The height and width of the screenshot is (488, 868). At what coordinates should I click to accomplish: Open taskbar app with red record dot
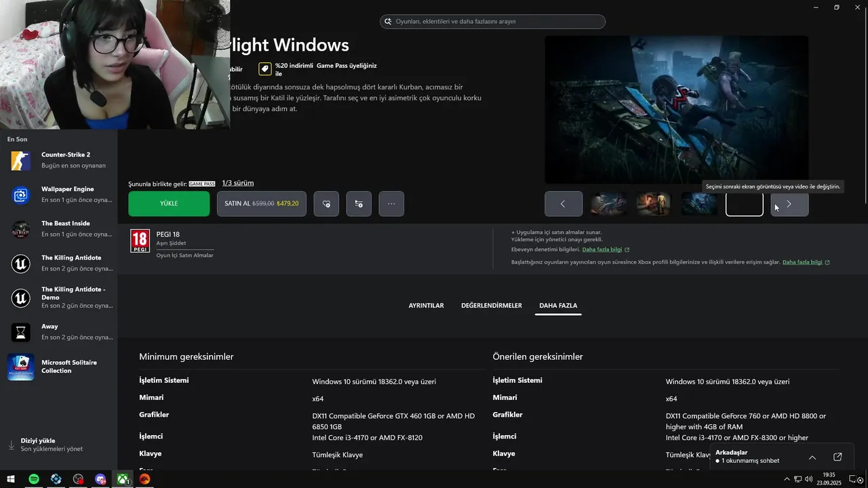(x=79, y=479)
